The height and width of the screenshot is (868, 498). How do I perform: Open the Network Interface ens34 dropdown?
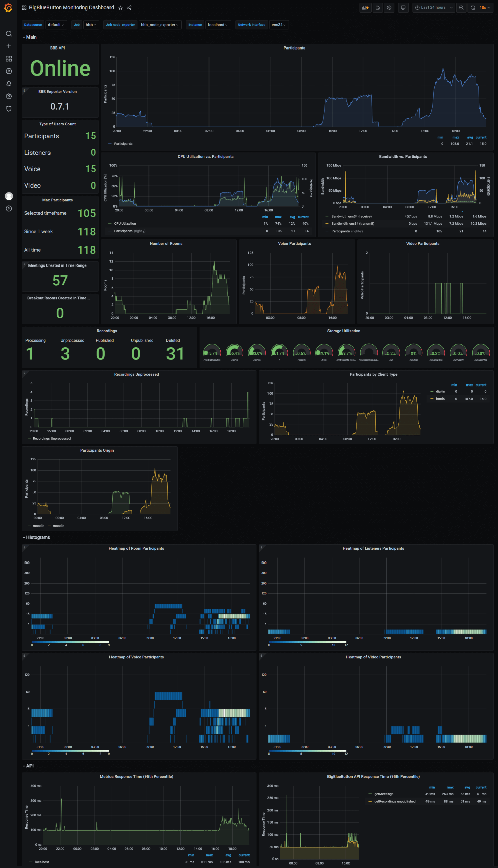278,25
